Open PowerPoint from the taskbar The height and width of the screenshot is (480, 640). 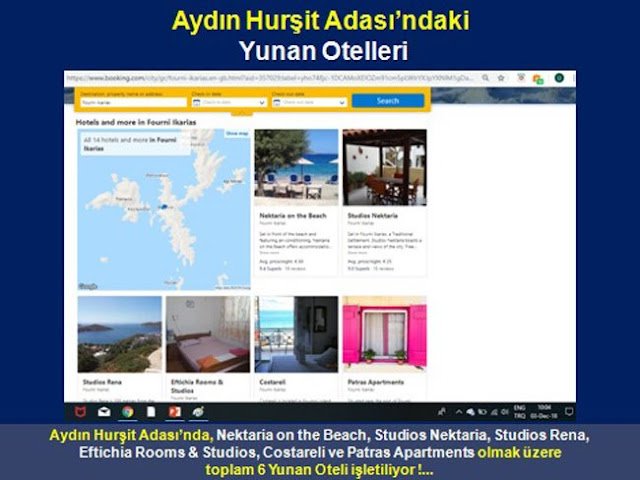174,411
